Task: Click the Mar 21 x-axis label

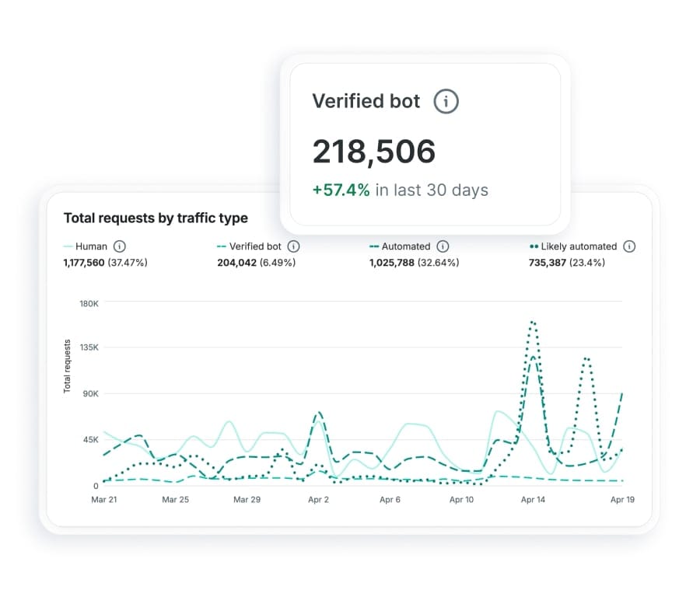Action: click(104, 500)
